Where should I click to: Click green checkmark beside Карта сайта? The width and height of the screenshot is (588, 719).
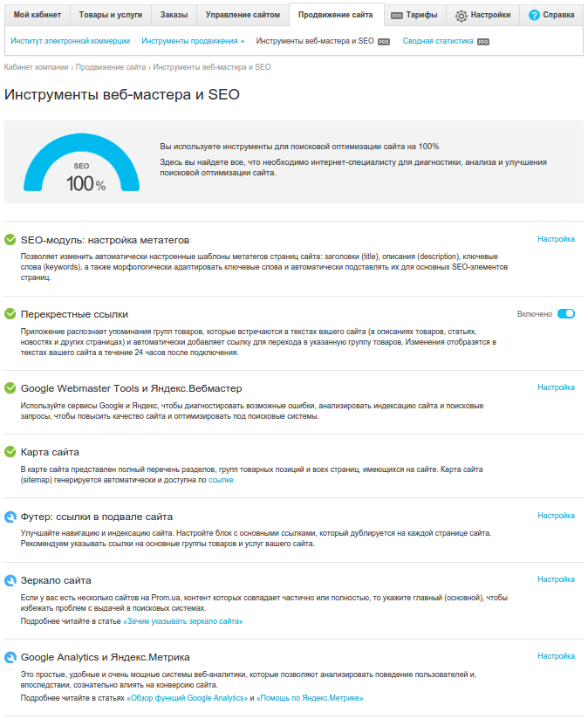(x=10, y=452)
